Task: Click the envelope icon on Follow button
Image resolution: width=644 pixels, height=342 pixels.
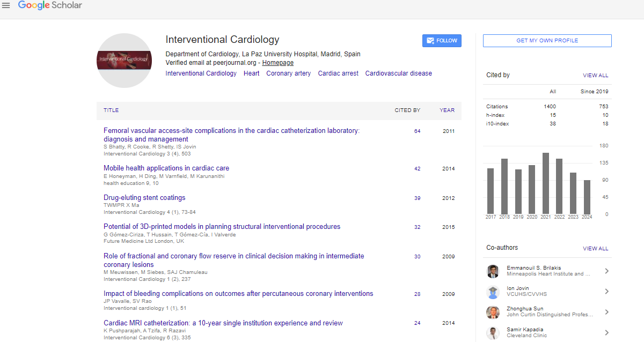Action: (430, 41)
